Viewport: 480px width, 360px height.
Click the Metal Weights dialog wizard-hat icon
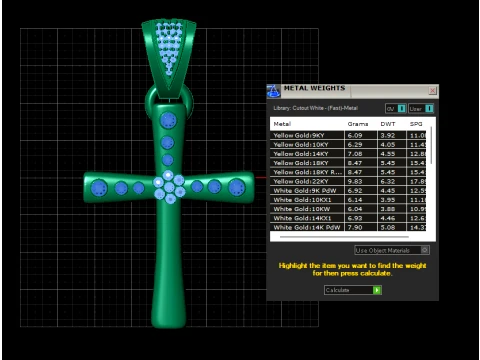click(x=273, y=91)
